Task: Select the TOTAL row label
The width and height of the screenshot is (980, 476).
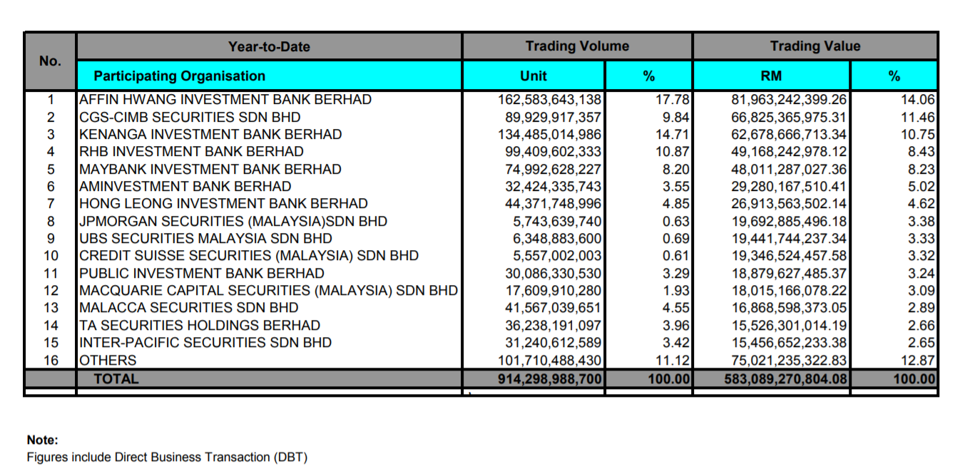Action: click(116, 378)
